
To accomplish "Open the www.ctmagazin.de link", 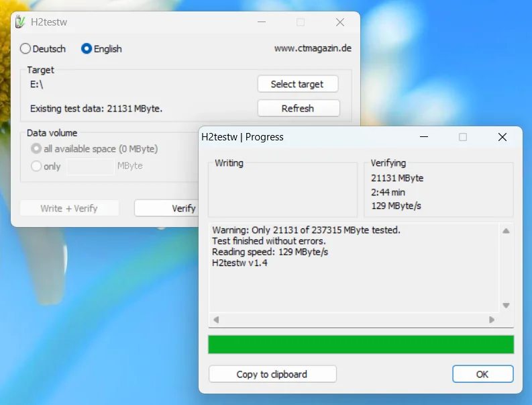I will [313, 48].
